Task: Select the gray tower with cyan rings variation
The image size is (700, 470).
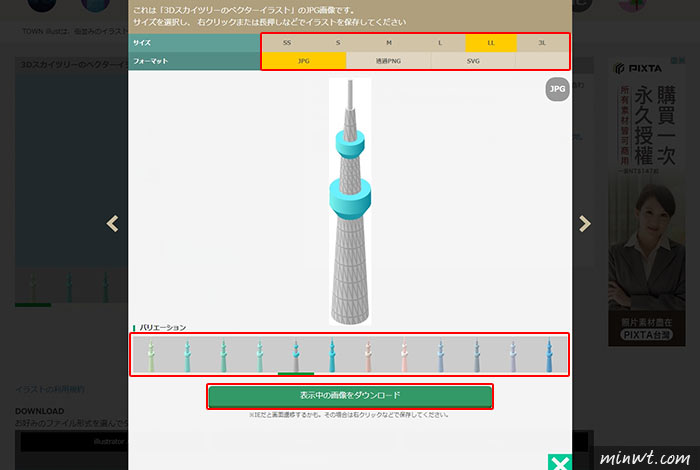Action: click(x=296, y=355)
